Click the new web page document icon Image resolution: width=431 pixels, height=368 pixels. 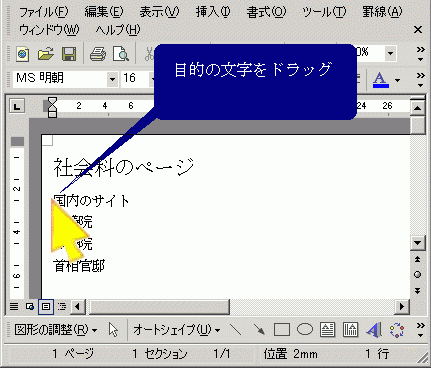pos(22,54)
